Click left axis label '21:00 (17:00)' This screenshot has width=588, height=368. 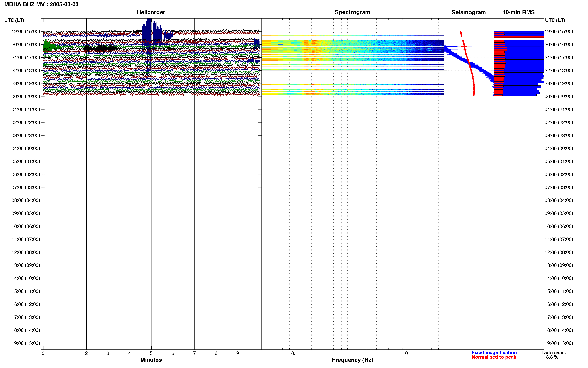click(x=26, y=57)
